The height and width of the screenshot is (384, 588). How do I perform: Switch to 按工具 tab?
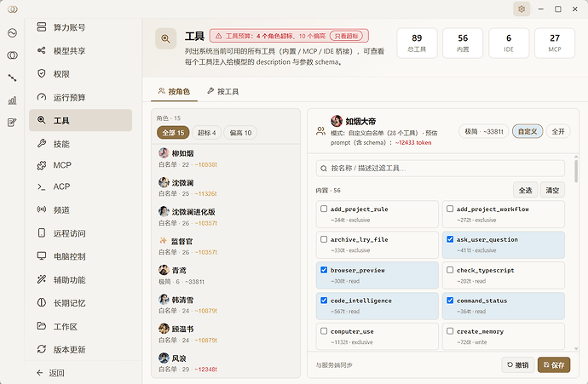click(223, 91)
